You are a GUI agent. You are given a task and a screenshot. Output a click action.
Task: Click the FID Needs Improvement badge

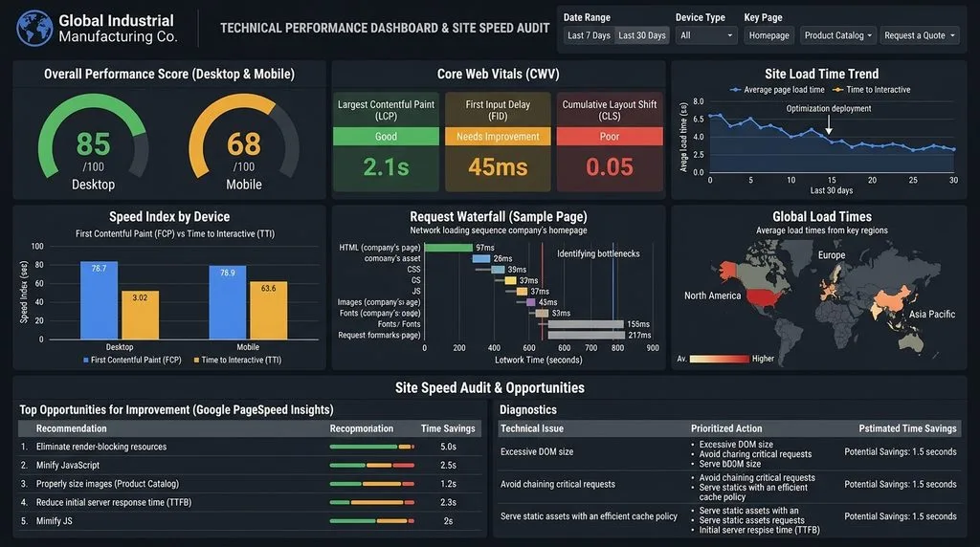(498, 136)
